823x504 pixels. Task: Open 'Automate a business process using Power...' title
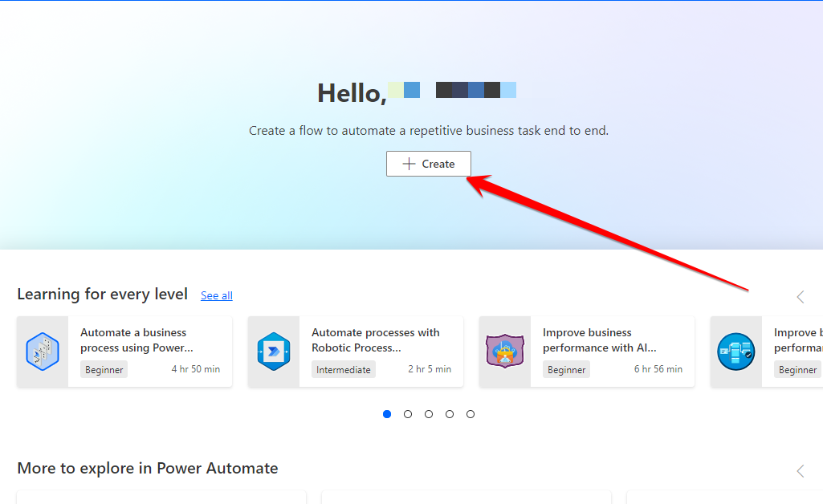point(136,339)
